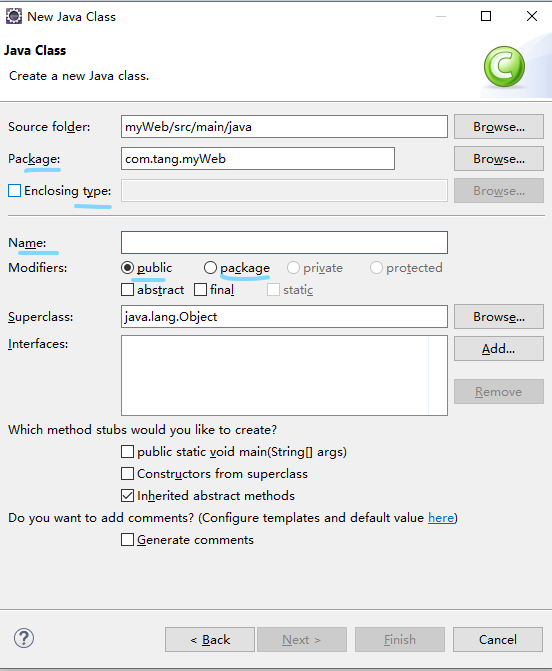Focus the class Name input field
The width and height of the screenshot is (552, 671).
click(x=284, y=243)
